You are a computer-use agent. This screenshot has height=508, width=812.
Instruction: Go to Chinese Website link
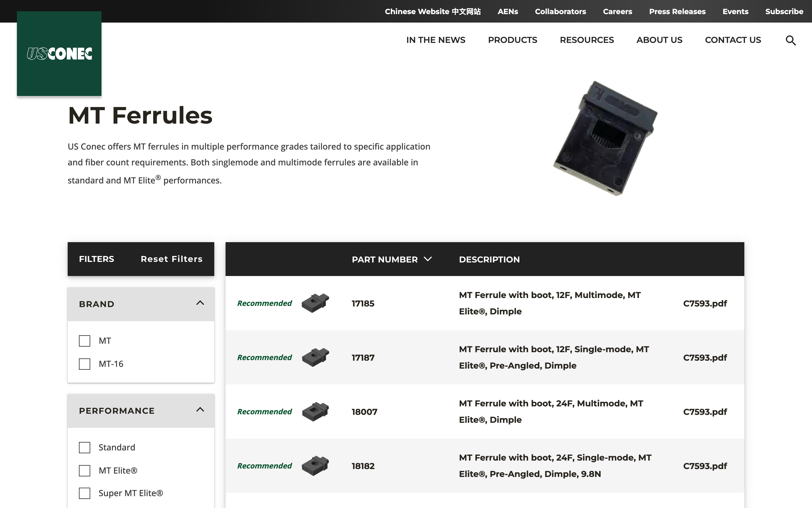point(433,11)
